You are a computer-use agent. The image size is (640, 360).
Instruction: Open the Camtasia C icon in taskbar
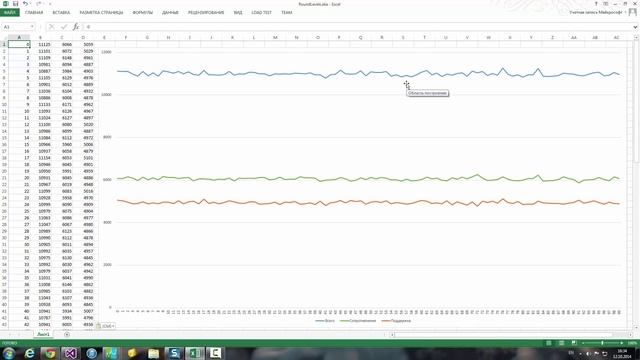point(215,353)
